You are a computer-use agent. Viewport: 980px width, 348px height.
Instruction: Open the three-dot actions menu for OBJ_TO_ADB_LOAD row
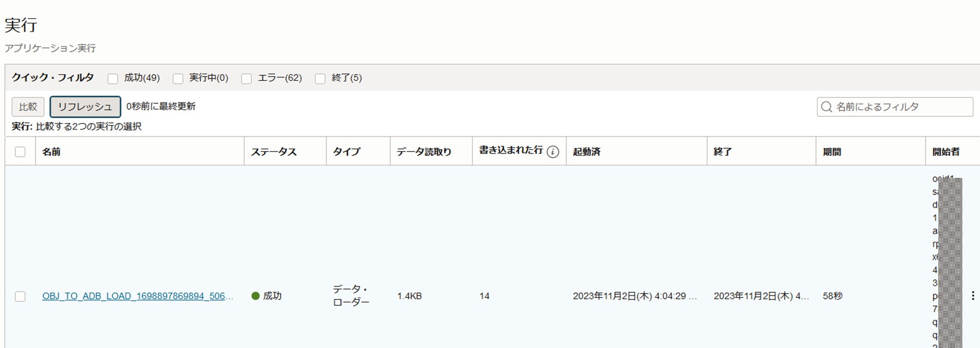pos(973,296)
